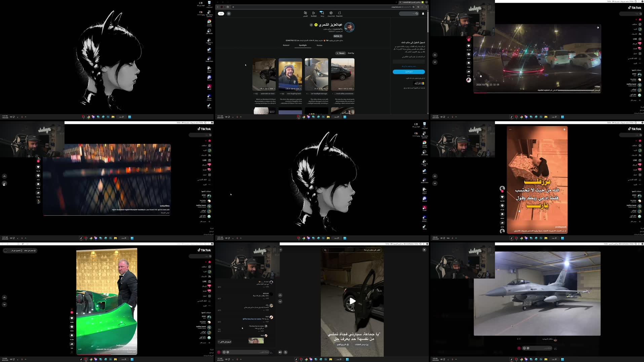644x362 pixels.
Task: Expand the Sort by options
Action: tap(351, 53)
